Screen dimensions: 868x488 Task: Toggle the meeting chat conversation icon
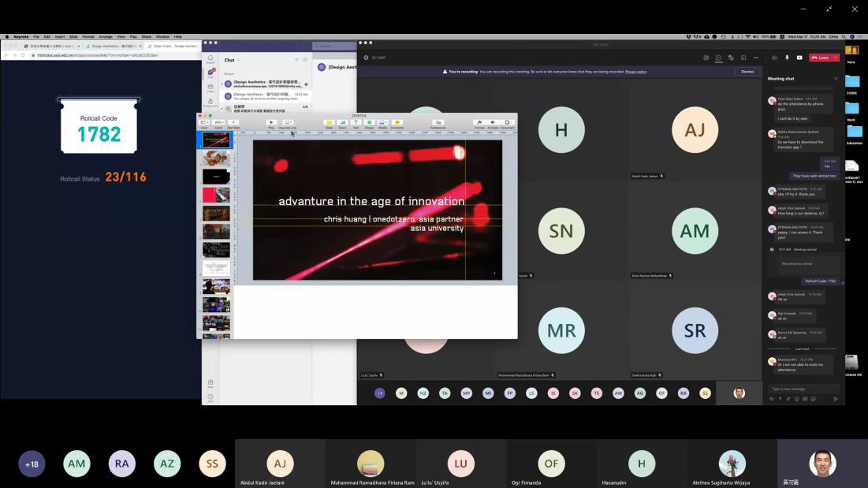[x=718, y=58]
